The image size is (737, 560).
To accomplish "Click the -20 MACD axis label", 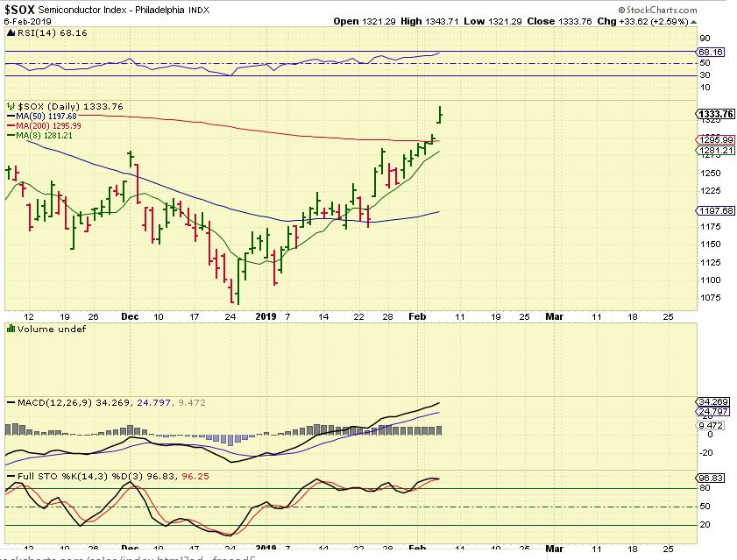I will [706, 453].
